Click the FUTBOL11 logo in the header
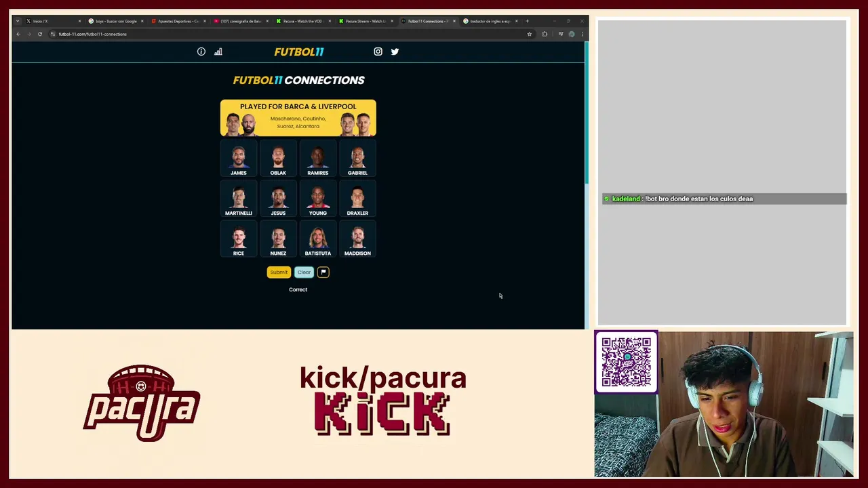Viewport: 868px width, 488px height. pos(299,52)
